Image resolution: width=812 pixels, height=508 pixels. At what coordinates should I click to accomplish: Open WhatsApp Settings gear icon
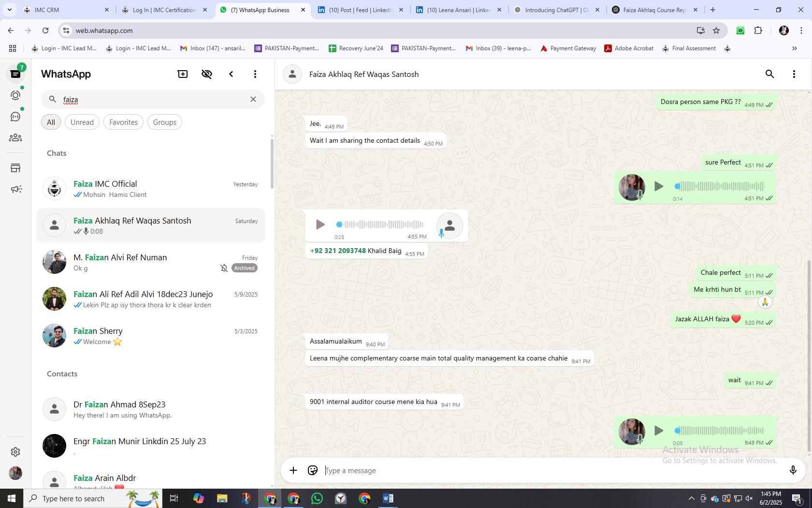(x=15, y=451)
